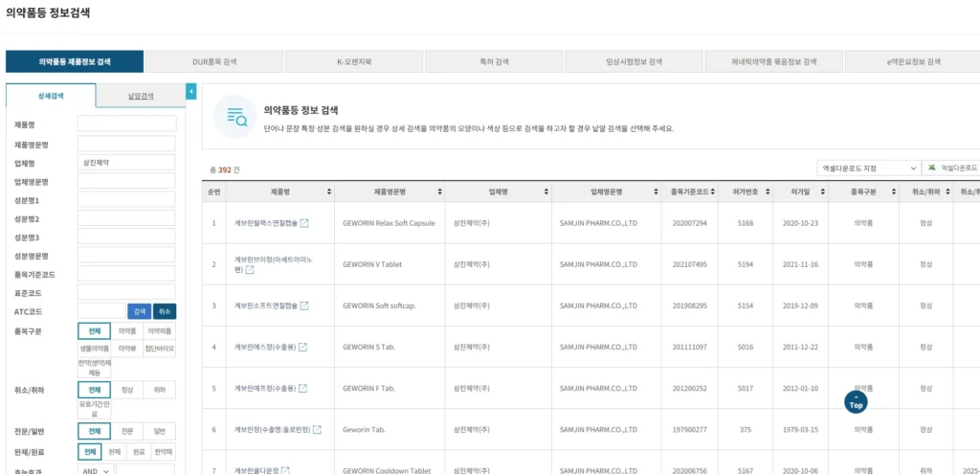Select 원료 option under 완제/원료
Screen dimensions: 980x474
coord(139,451)
